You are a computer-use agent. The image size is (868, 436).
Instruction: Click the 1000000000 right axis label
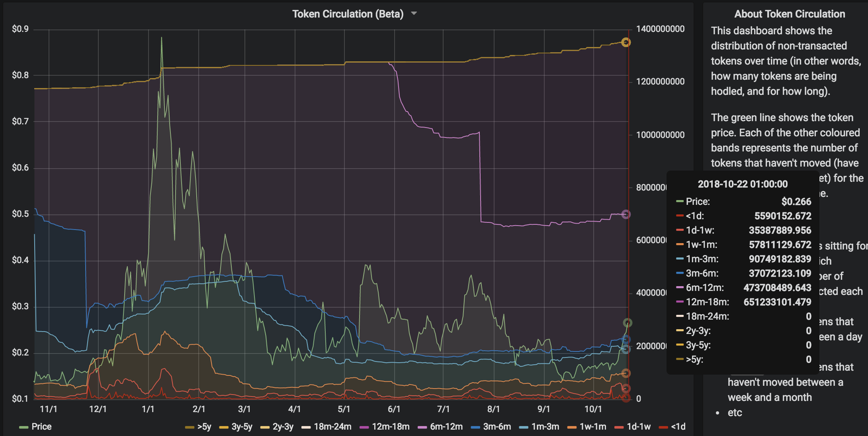coord(660,135)
